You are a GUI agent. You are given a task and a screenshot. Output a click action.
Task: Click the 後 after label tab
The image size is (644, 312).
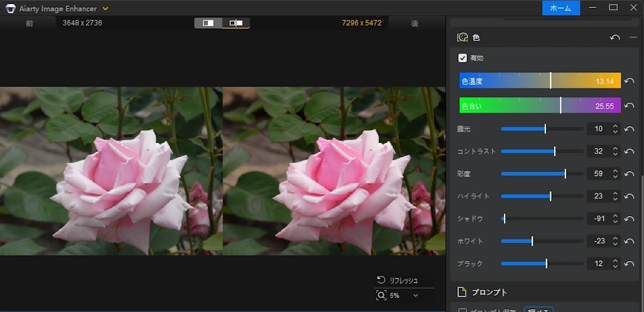click(415, 23)
